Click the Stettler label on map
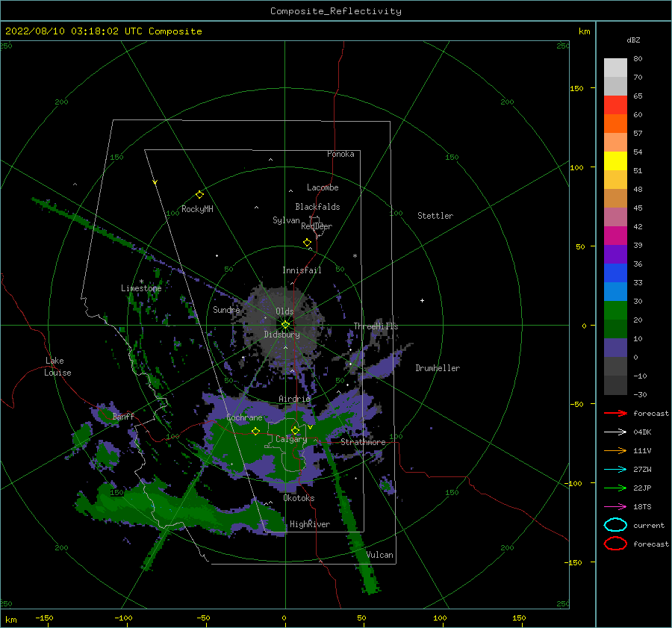This screenshot has width=672, height=628. pos(435,216)
